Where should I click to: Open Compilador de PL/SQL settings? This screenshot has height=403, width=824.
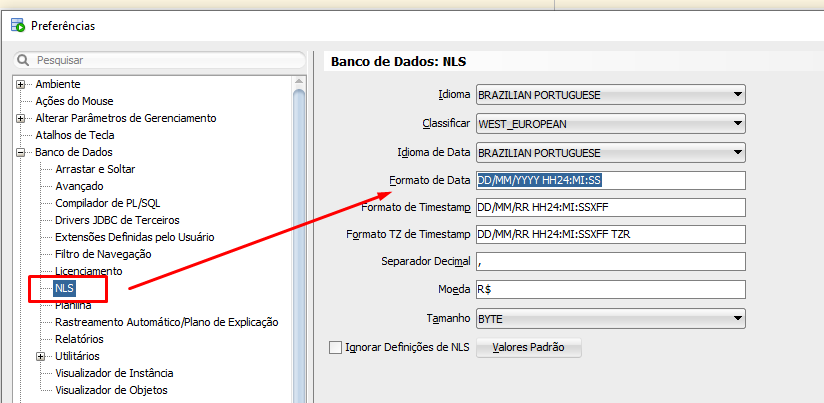pos(108,203)
